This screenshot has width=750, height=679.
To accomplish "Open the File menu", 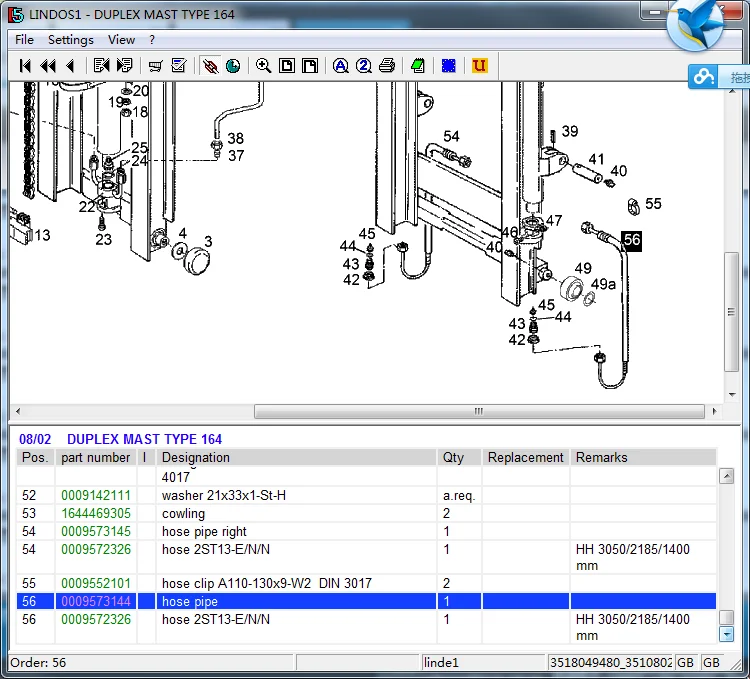I will (24, 40).
